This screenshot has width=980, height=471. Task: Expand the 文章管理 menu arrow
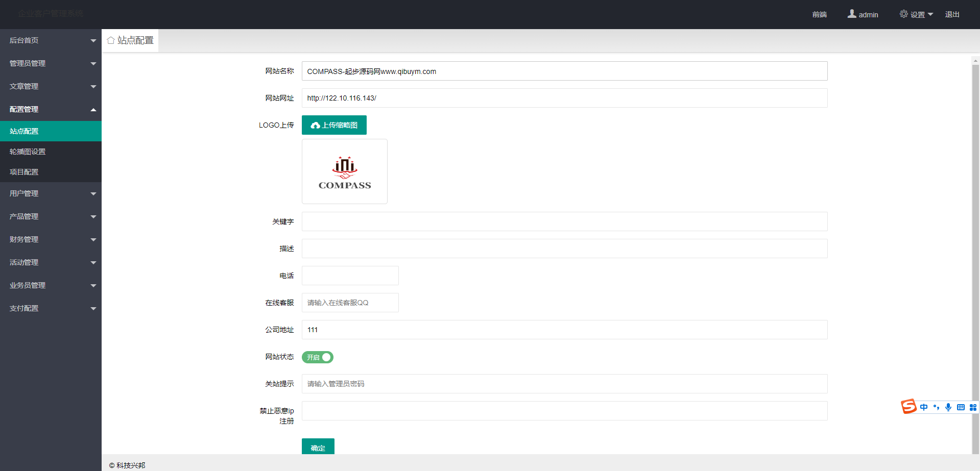(x=93, y=87)
